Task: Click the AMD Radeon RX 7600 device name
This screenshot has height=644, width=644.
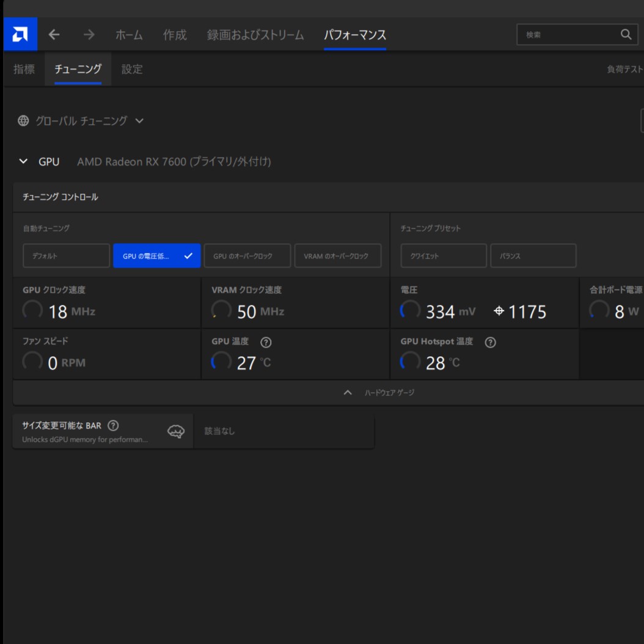Action: pyautogui.click(x=174, y=162)
